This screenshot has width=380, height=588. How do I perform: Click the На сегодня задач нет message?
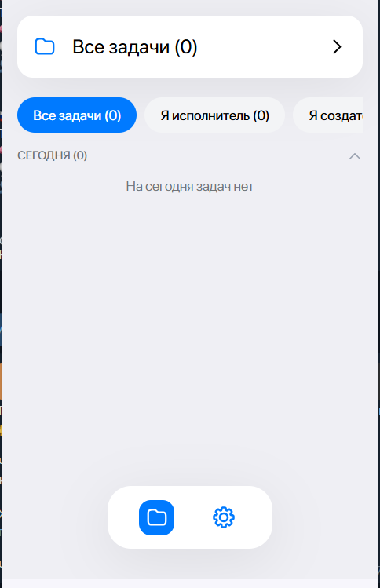[190, 186]
